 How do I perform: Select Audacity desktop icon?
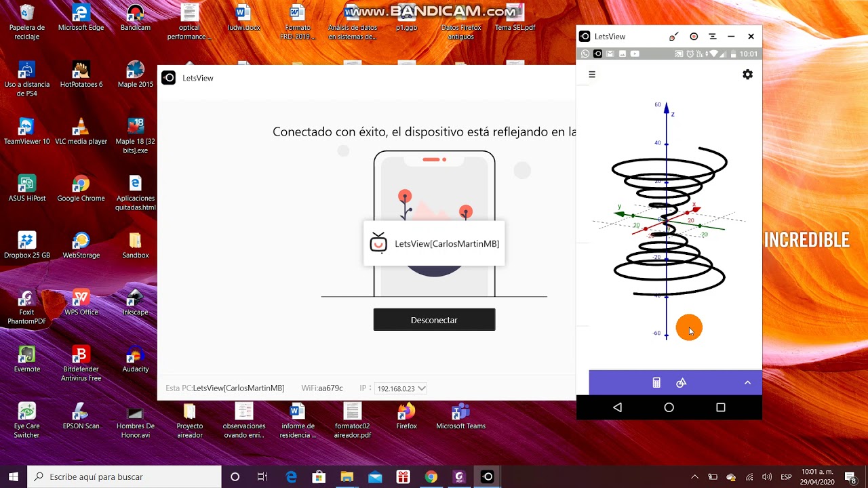coord(136,359)
